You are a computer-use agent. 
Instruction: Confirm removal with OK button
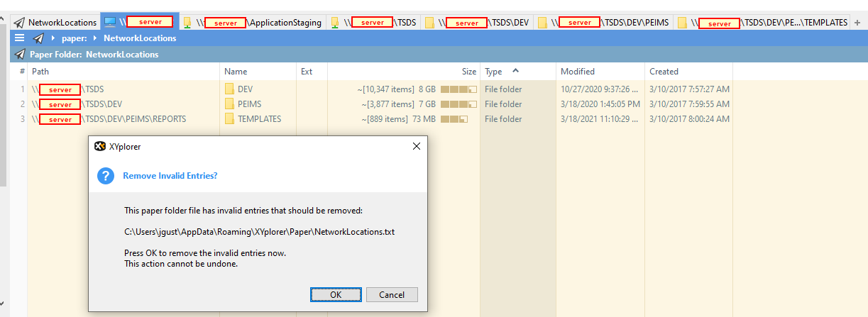tap(336, 294)
